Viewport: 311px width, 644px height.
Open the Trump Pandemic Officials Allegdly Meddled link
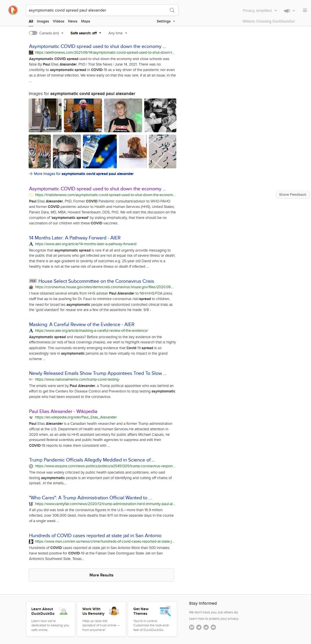[x=92, y=460]
